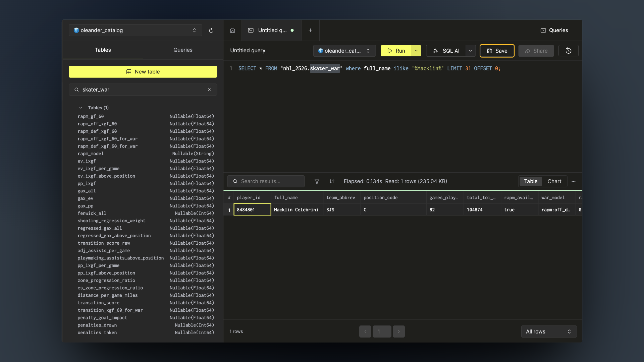The width and height of the screenshot is (644, 362).
Task: Select the gax_pp column in sidebar
Action: (x=146, y=206)
